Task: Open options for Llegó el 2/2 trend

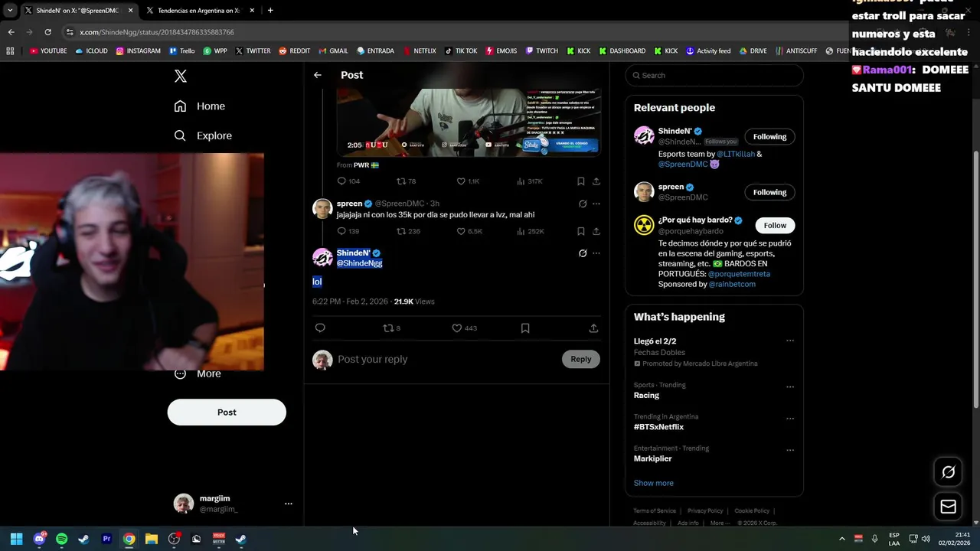Action: 790,341
